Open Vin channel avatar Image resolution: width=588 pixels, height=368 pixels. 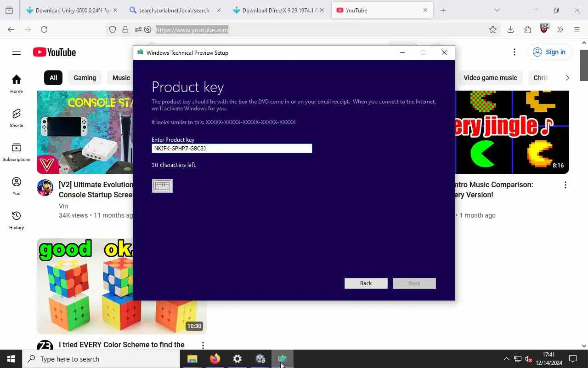(45, 188)
